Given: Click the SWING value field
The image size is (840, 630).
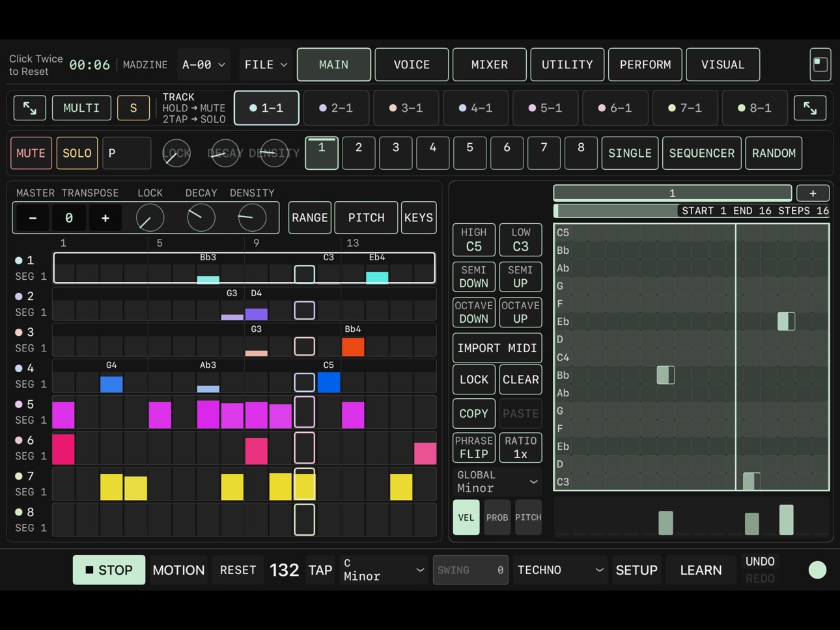Looking at the screenshot, I should [470, 570].
